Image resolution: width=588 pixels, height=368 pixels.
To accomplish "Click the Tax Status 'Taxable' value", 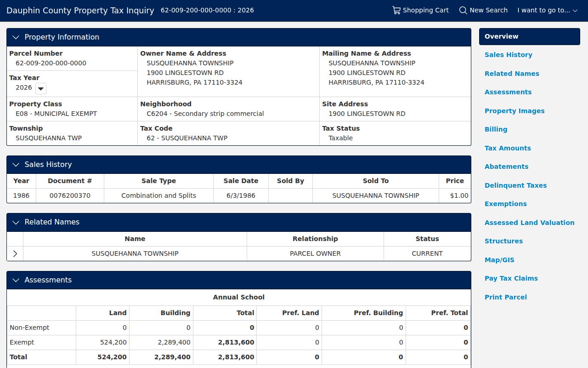I will click(x=340, y=138).
